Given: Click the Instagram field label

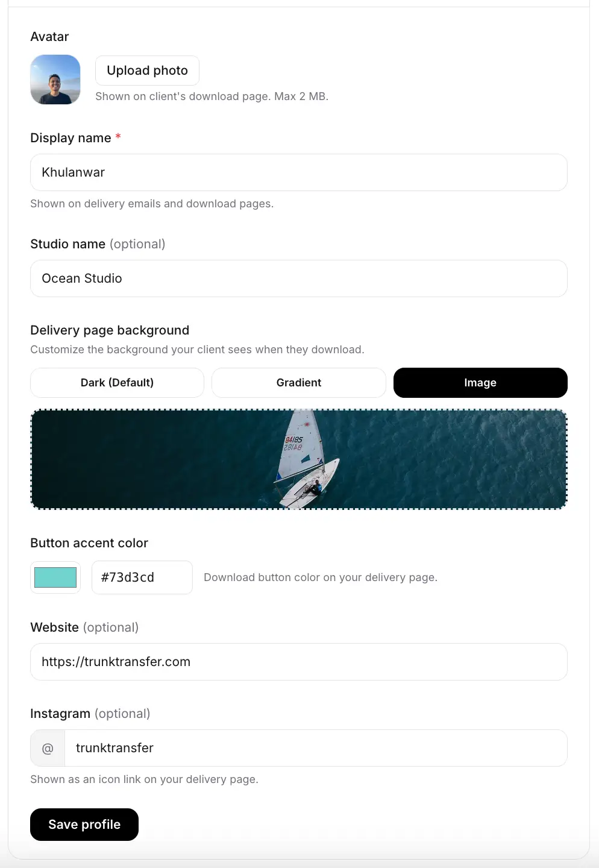Looking at the screenshot, I should pyautogui.click(x=60, y=714).
